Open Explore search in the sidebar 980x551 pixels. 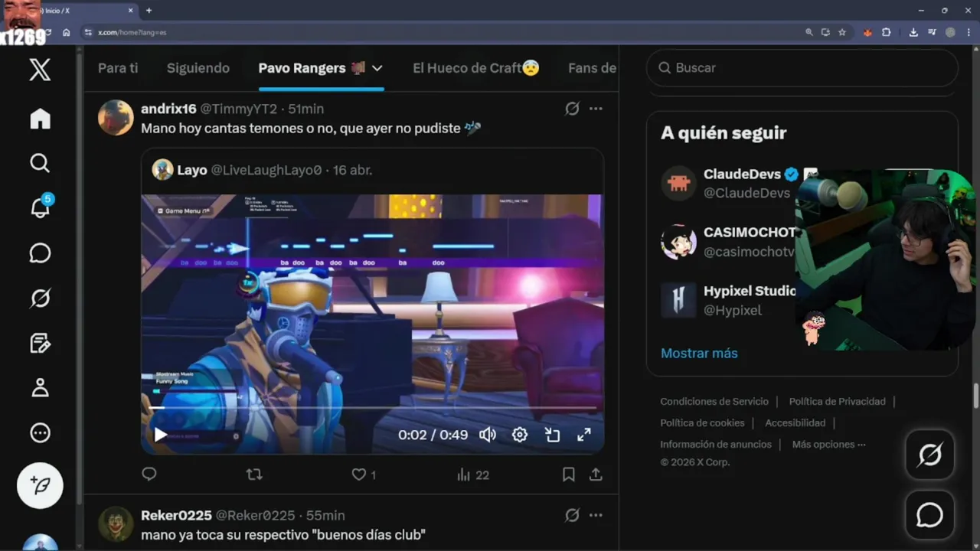(x=40, y=163)
